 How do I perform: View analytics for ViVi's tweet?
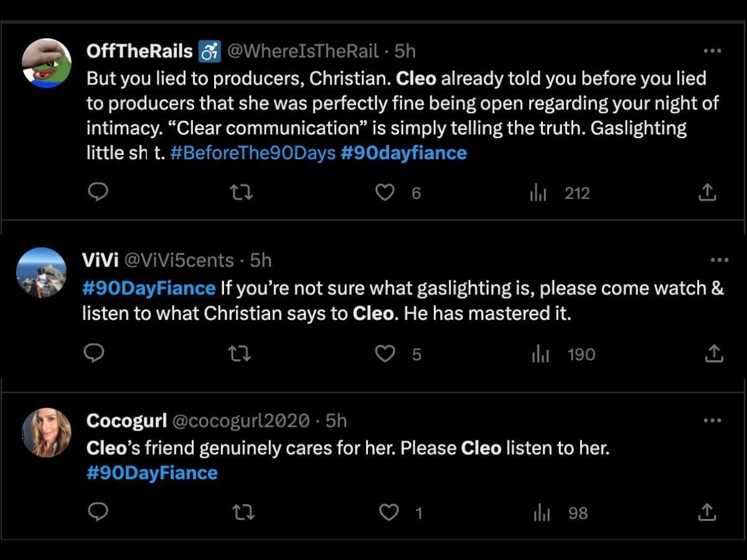tap(539, 354)
